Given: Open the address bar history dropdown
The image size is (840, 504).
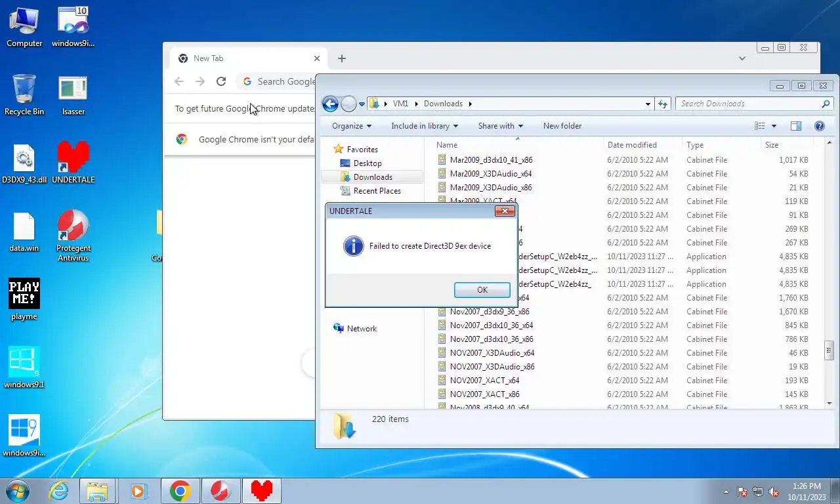Looking at the screenshot, I should click(648, 104).
